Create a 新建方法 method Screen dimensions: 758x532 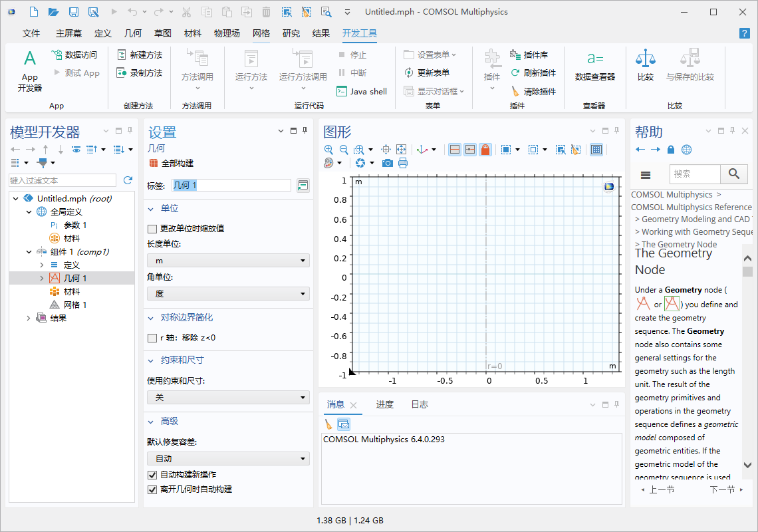pyautogui.click(x=140, y=55)
